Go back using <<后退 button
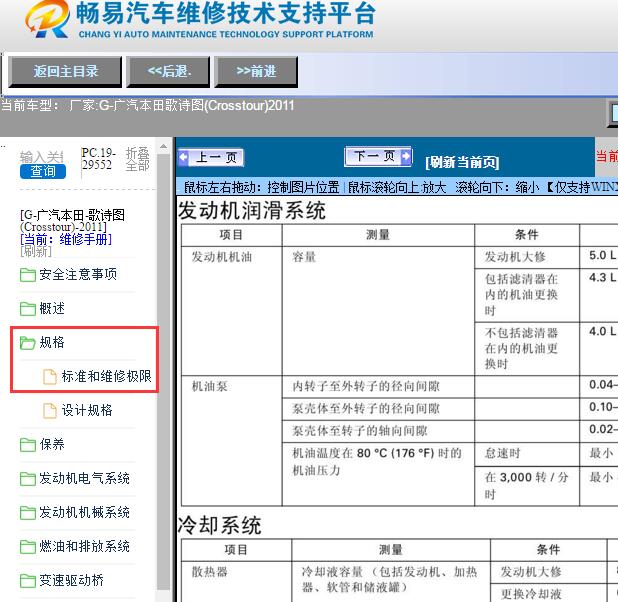The width and height of the screenshot is (618, 602). tap(168, 71)
